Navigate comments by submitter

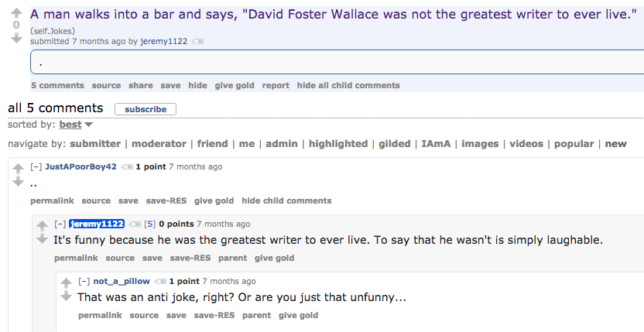click(95, 143)
